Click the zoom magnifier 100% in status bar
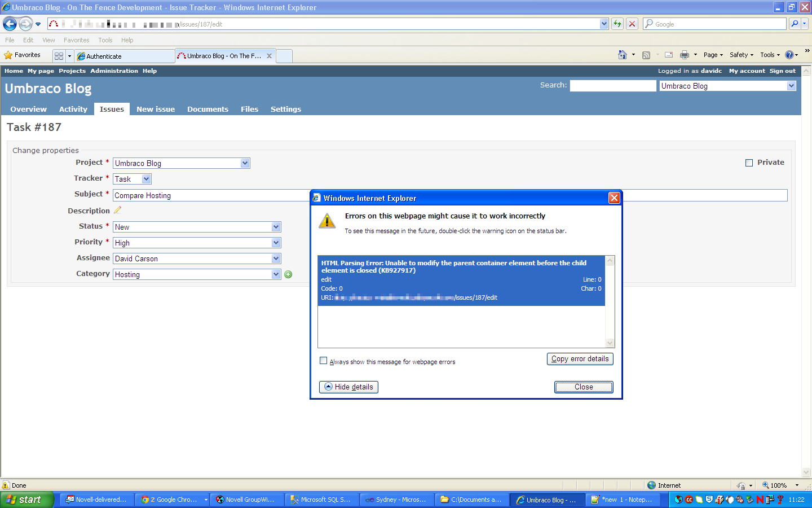This screenshot has height=508, width=812. point(775,485)
